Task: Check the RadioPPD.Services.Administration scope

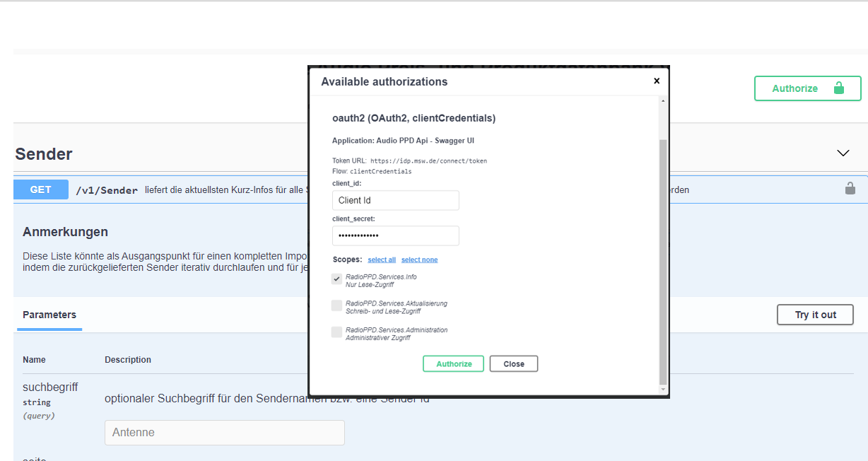Action: pos(337,332)
